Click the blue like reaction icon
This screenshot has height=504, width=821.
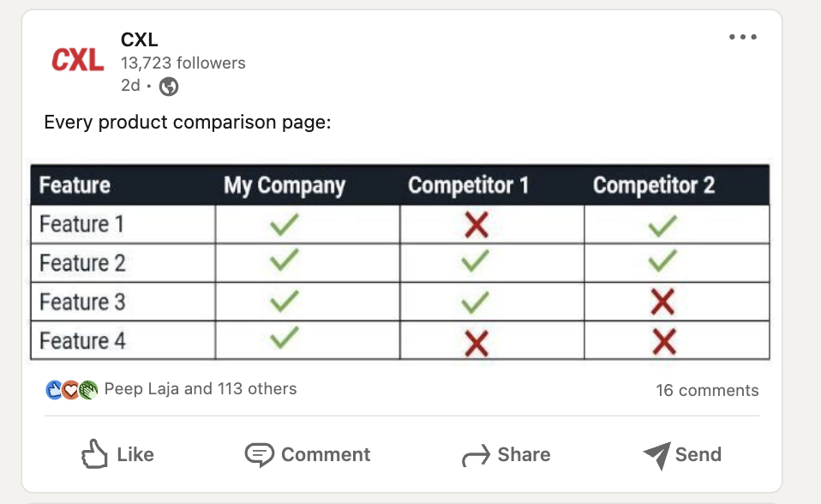[x=54, y=390]
